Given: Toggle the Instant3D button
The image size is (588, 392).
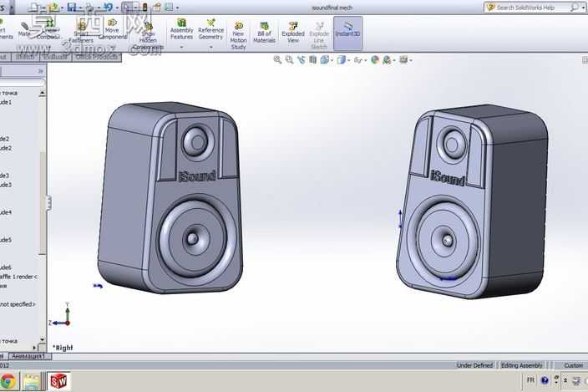Looking at the screenshot, I should click(x=347, y=33).
